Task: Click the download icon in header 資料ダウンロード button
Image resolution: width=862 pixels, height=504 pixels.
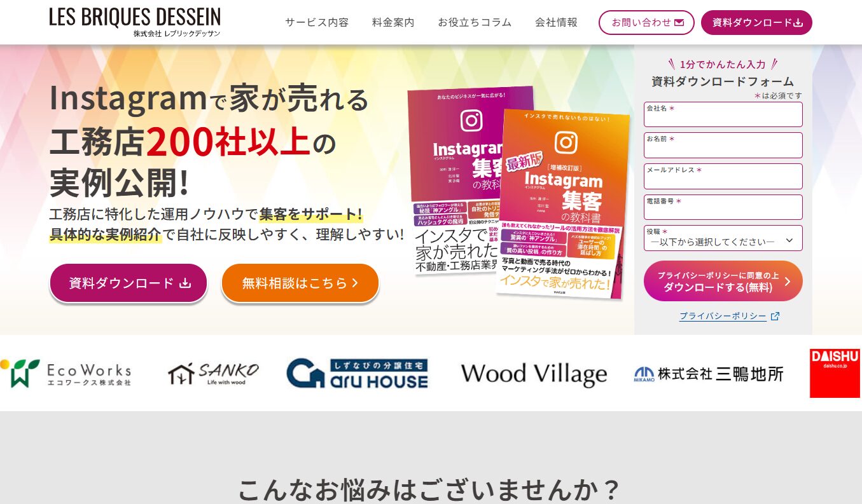Action: coord(798,23)
